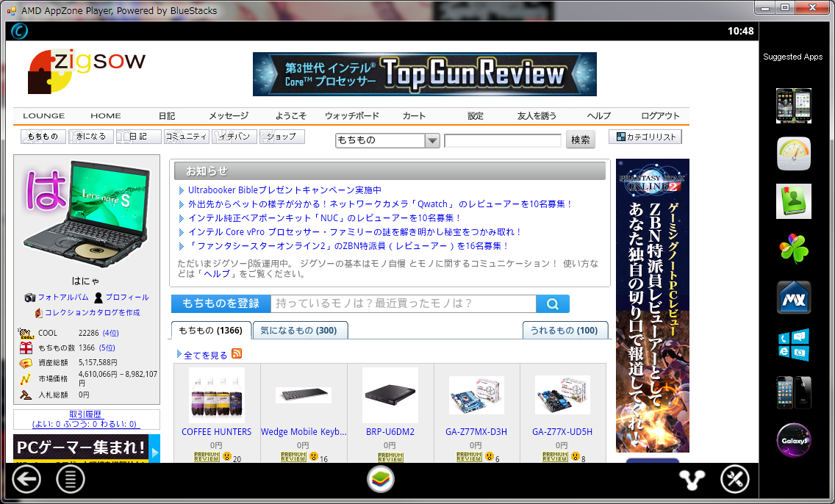Open the Windows tiles suggested app
Image resolution: width=835 pixels, height=504 pixels.
pos(793,345)
